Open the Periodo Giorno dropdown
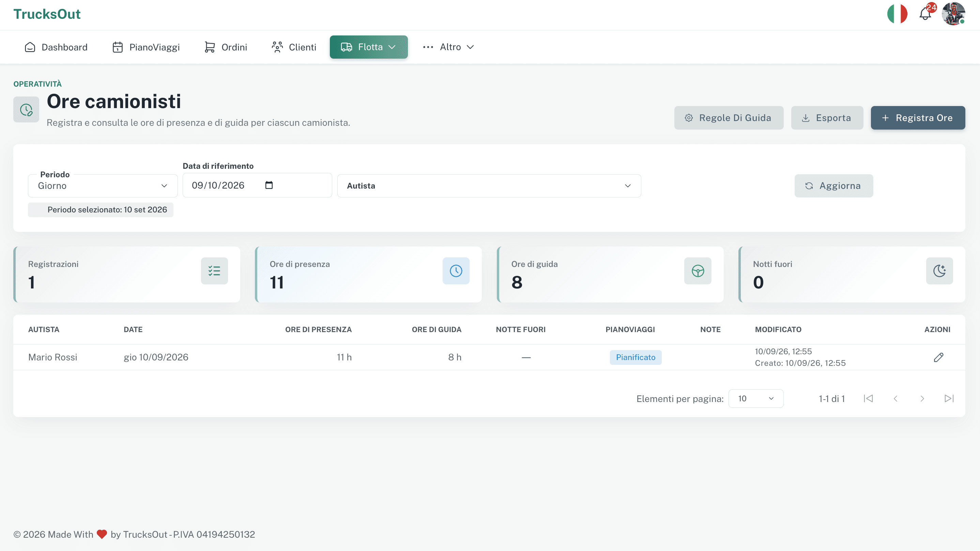 pyautogui.click(x=103, y=186)
